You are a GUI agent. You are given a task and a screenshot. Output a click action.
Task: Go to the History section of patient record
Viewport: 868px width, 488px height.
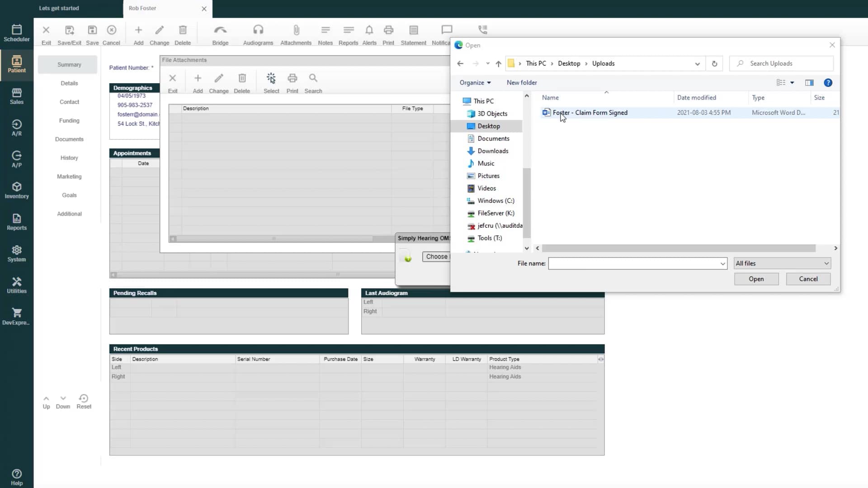(69, 157)
